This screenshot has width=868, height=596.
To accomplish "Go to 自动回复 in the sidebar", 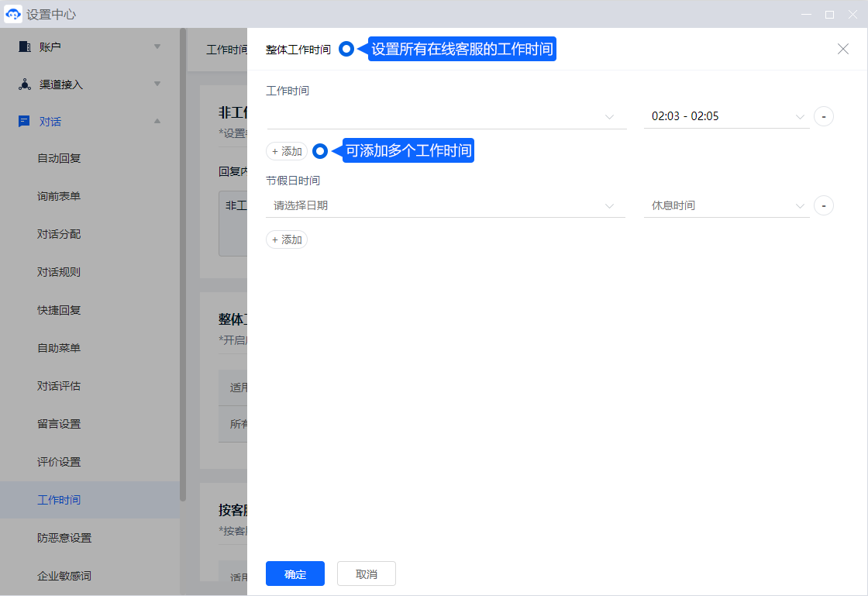I will pyautogui.click(x=59, y=158).
